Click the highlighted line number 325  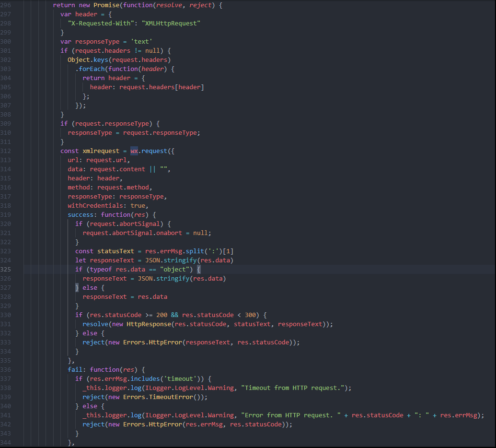pos(5,270)
